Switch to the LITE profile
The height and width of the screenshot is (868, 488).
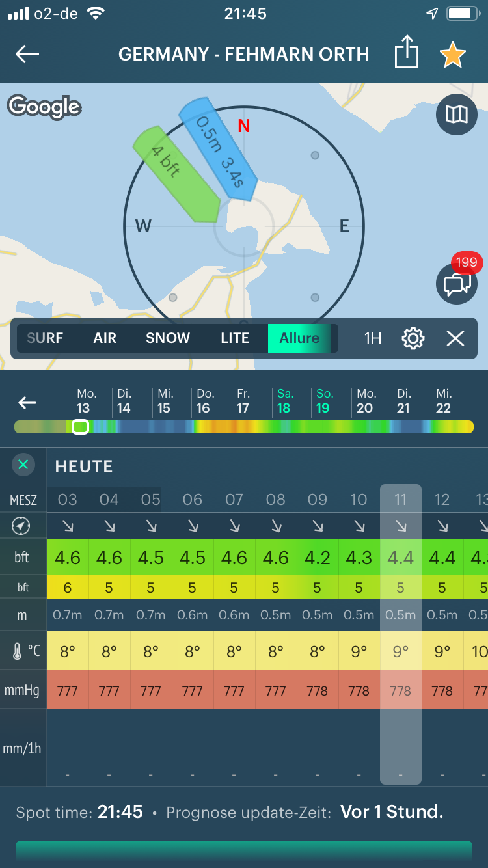click(235, 338)
